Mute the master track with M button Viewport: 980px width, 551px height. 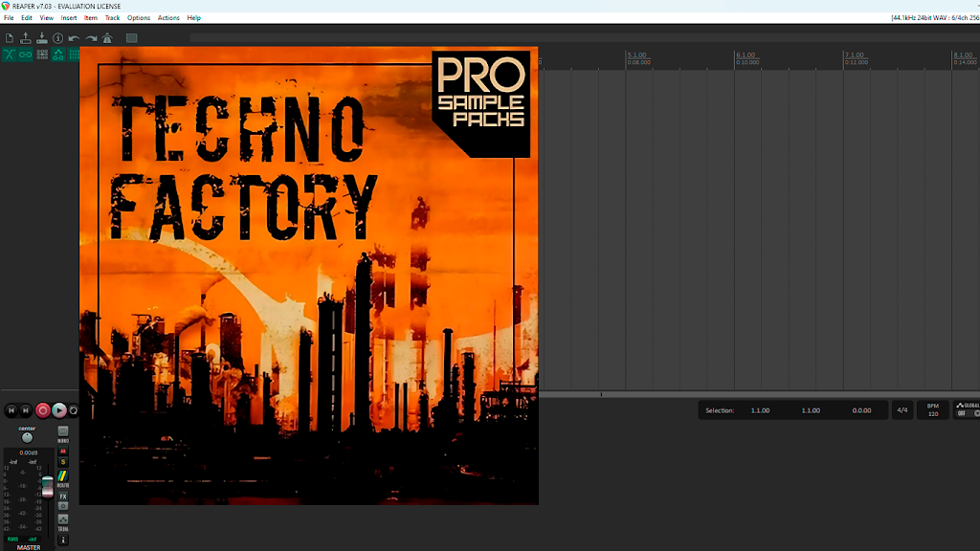point(63,452)
